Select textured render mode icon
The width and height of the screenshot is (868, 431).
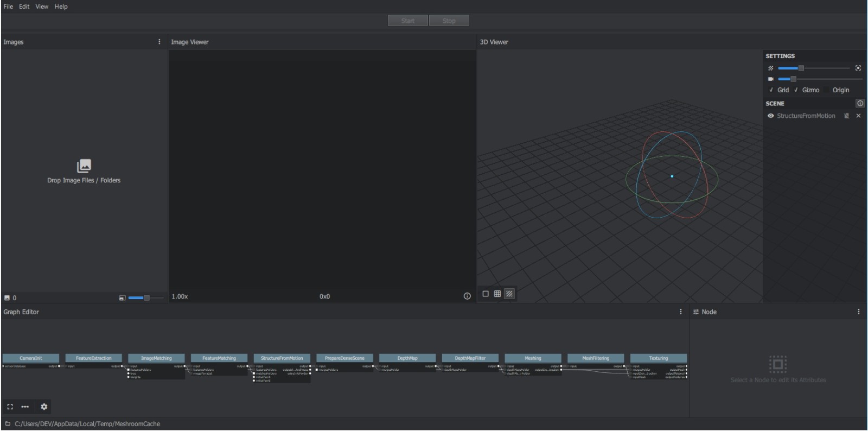(x=509, y=294)
